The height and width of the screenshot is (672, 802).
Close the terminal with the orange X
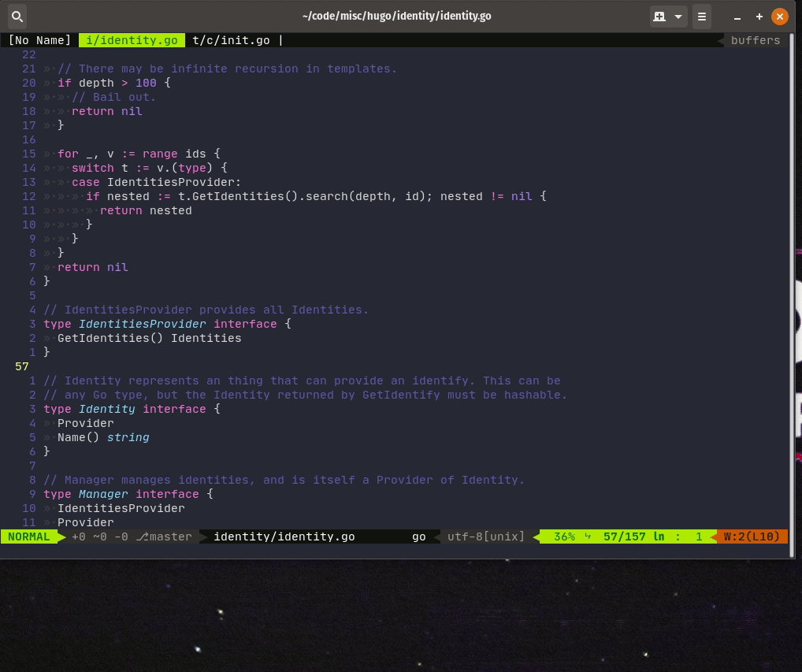[779, 17]
